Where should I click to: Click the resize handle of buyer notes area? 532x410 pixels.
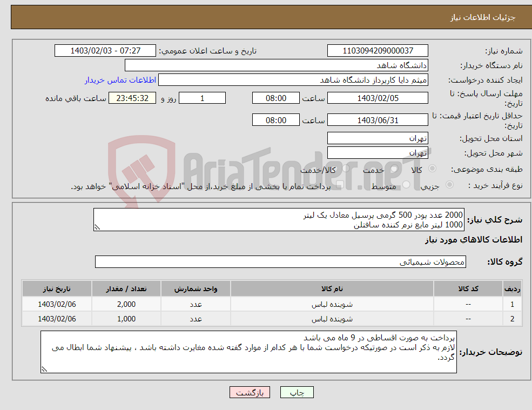44,369
